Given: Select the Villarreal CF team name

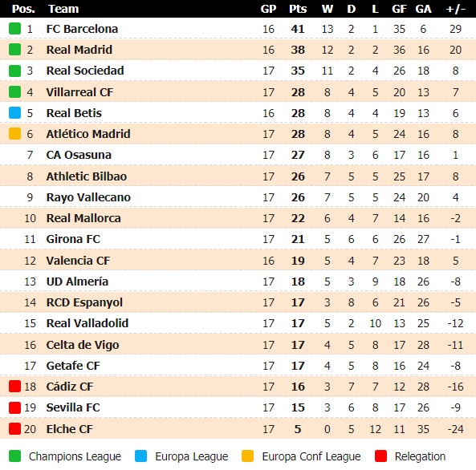Looking at the screenshot, I should pyautogui.click(x=79, y=92).
